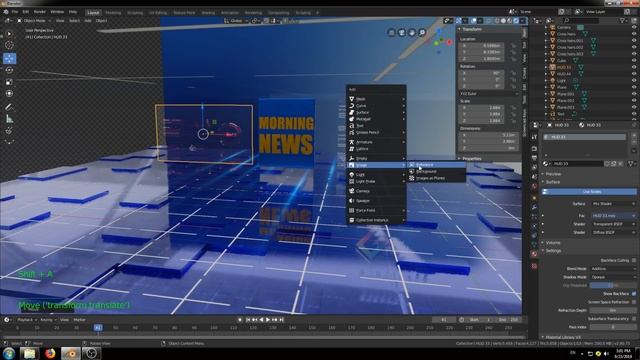Switch to the Shading workspace tab

[208, 13]
